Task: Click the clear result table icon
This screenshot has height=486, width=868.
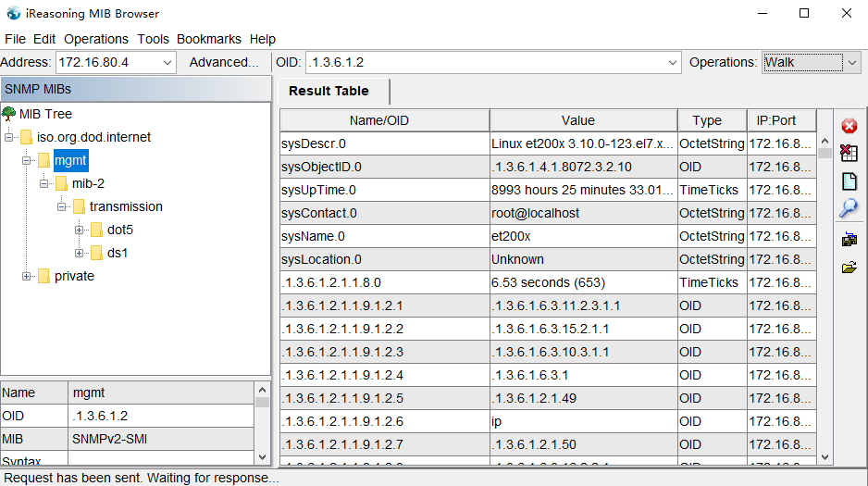Action: tap(849, 153)
